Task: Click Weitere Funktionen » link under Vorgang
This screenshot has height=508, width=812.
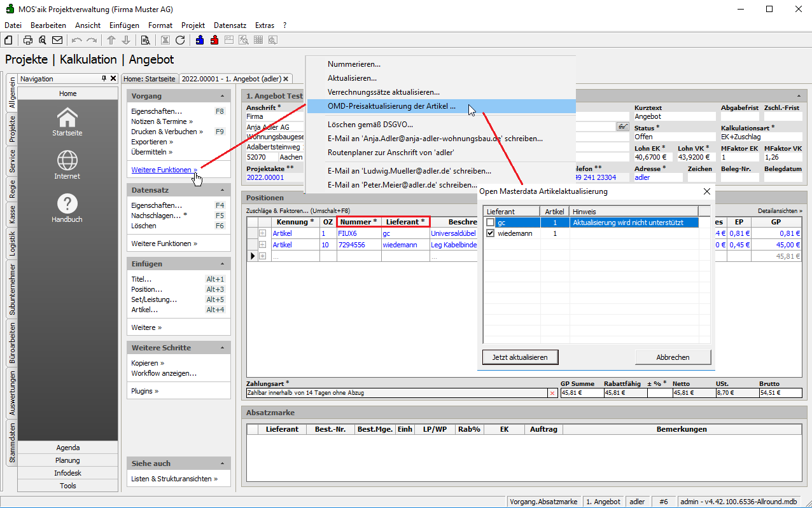Action: 164,170
